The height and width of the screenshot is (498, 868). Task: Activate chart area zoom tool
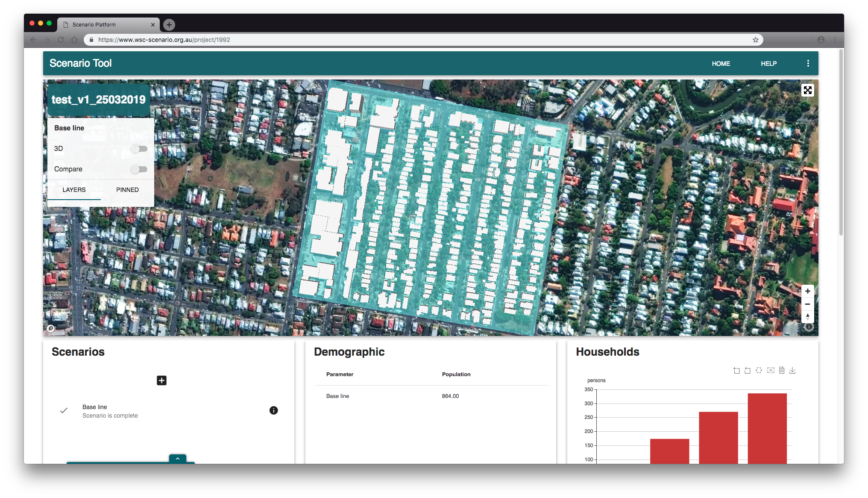click(736, 370)
